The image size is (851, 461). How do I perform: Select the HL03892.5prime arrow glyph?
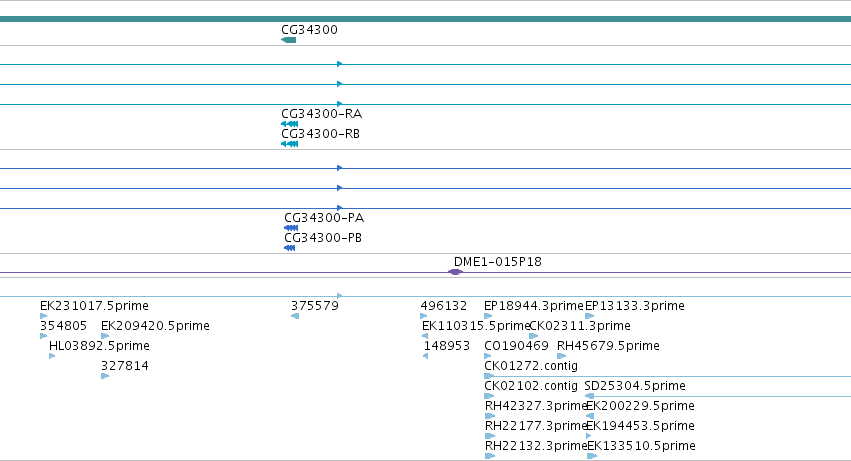click(52, 356)
